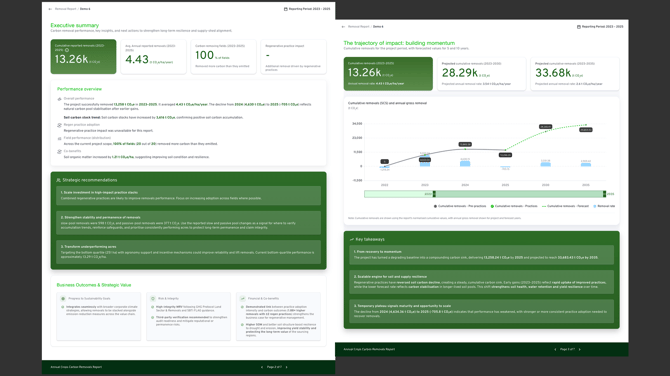Select Projected cumulative removals 33.68k card

click(575, 74)
